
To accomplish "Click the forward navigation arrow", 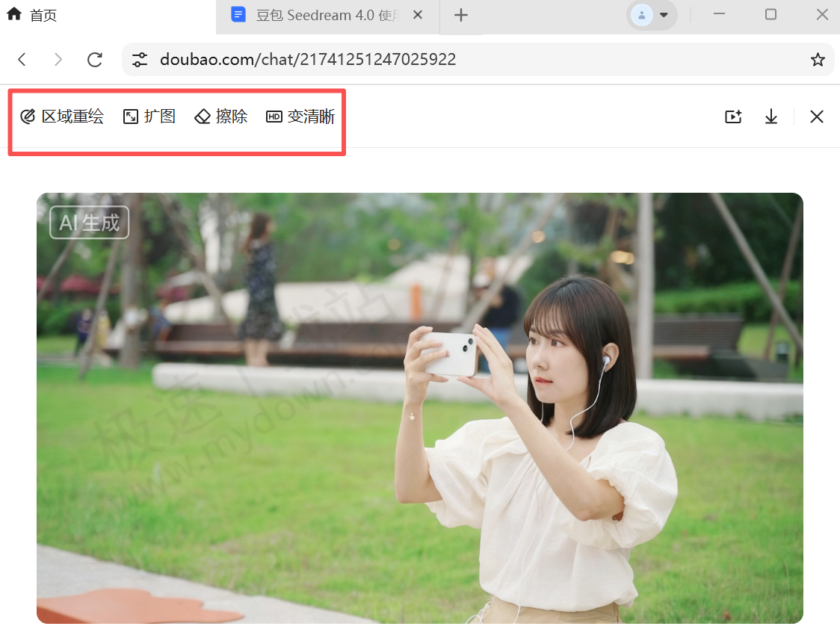I will pyautogui.click(x=58, y=59).
